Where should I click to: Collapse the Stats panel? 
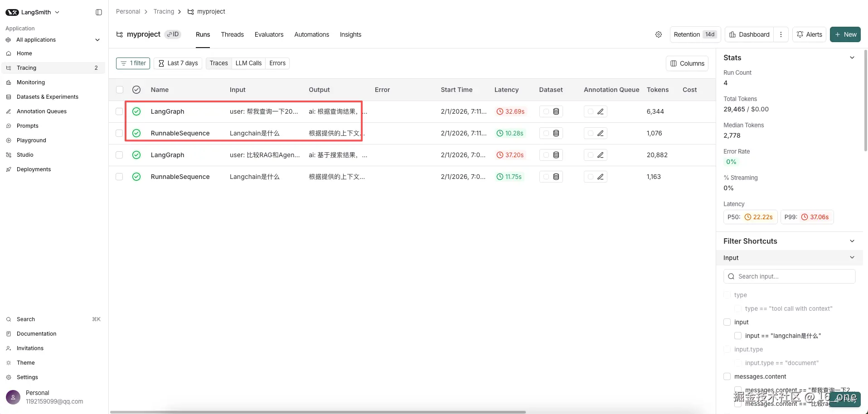click(x=852, y=58)
